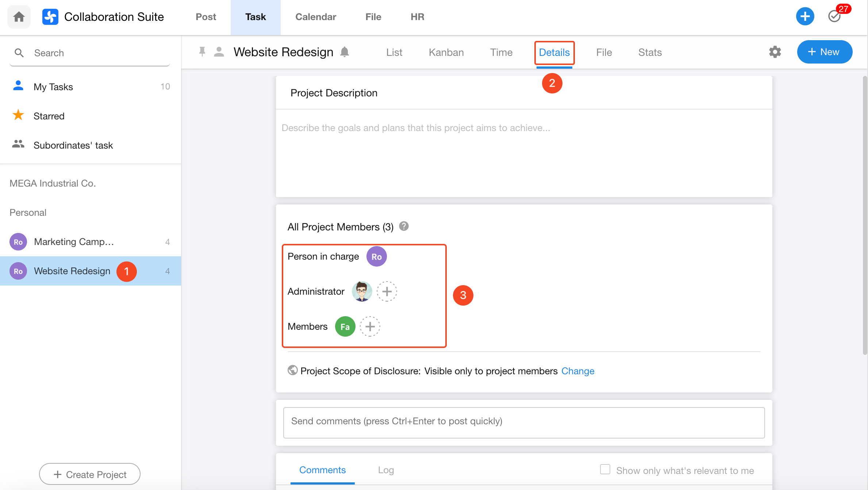Click the Create Project button
The height and width of the screenshot is (490, 868).
[x=90, y=474]
